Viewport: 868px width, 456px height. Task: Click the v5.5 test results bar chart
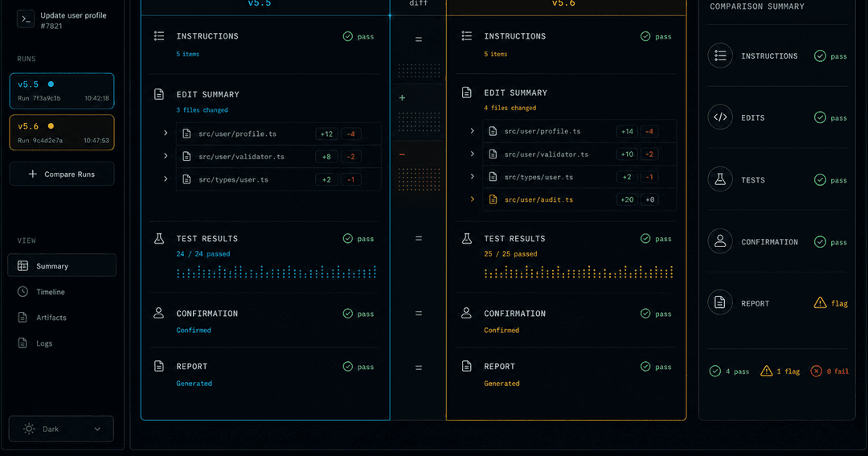[x=276, y=272]
